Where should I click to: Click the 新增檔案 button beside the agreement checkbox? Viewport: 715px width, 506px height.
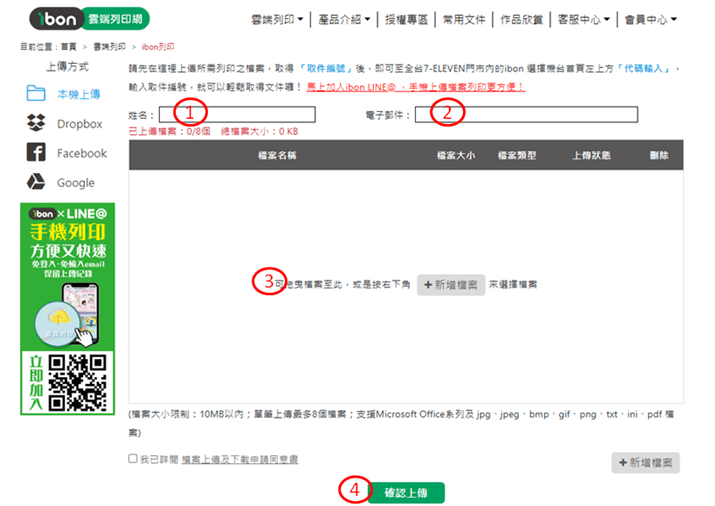coord(646,463)
